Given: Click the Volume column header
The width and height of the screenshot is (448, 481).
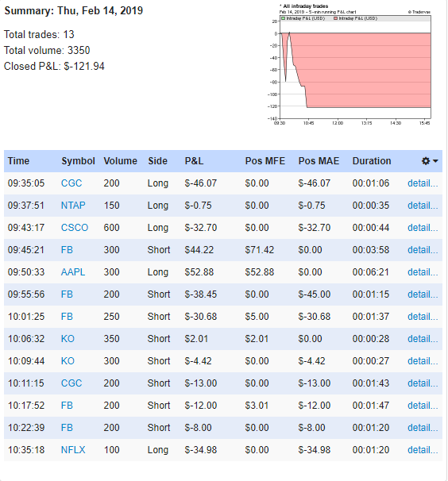Looking at the screenshot, I should click(x=121, y=161).
